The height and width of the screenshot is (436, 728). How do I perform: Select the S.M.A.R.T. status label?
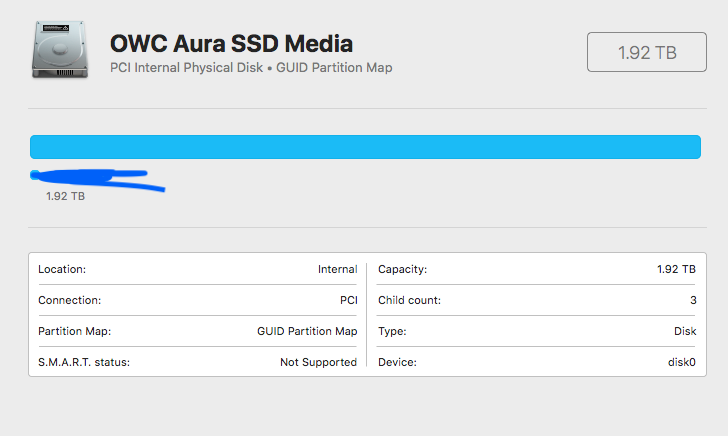[84, 362]
